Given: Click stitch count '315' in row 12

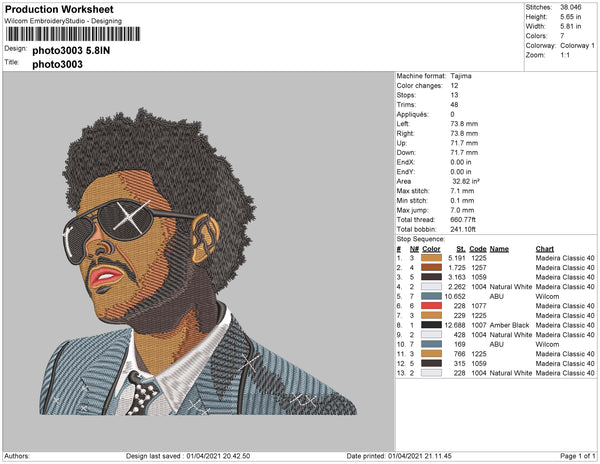Looking at the screenshot, I should coord(460,363).
